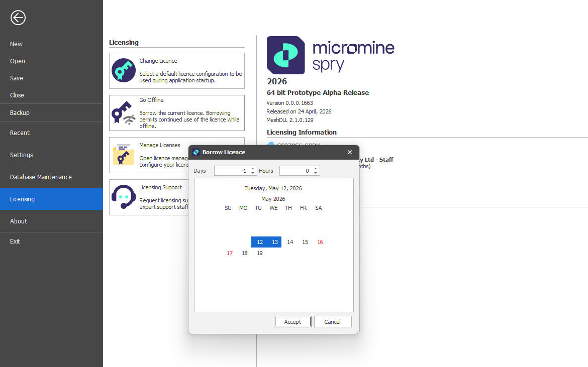Click the 'Version 0.0.0.1663' text
The image size is (588, 367).
tap(289, 103)
